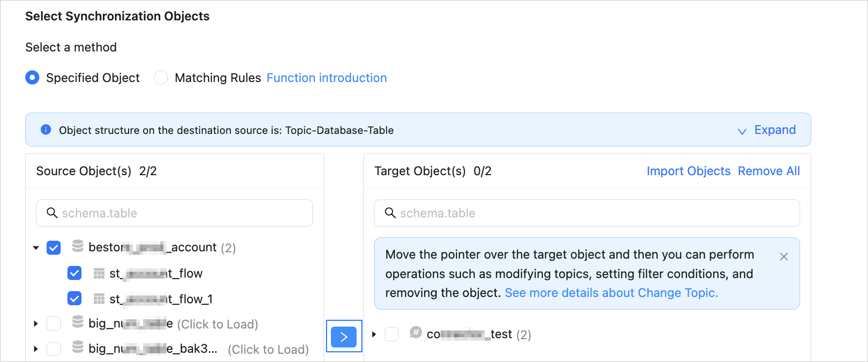Click the search icon in the source search box
Viewport: 868px width, 362px height.
(52, 213)
